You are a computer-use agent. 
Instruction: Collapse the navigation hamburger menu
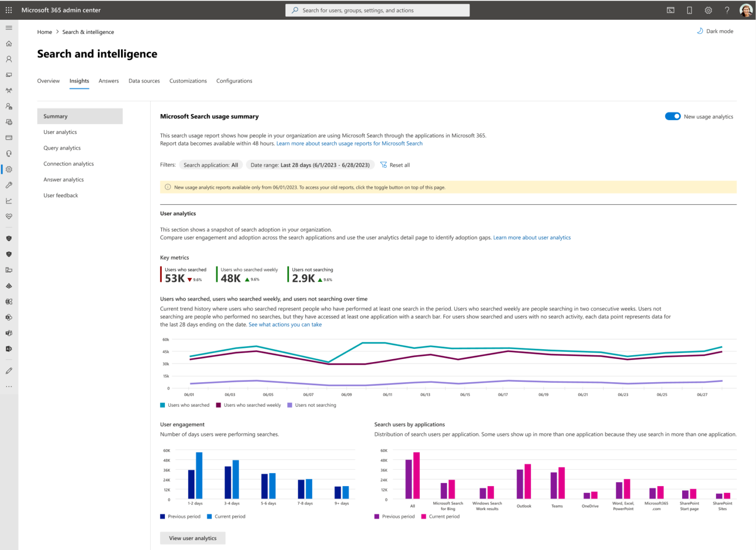[x=9, y=28]
